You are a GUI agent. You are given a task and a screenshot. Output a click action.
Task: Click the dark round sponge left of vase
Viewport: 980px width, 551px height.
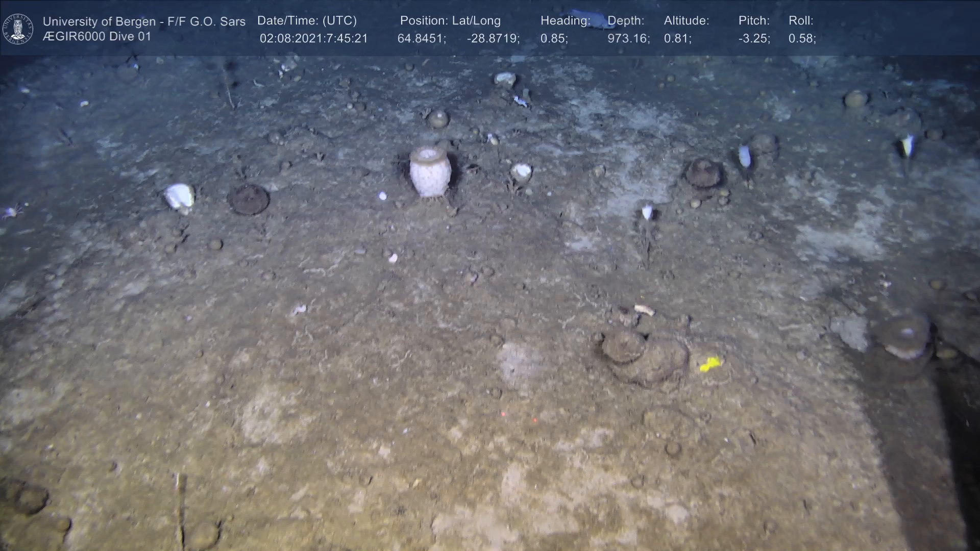click(248, 199)
